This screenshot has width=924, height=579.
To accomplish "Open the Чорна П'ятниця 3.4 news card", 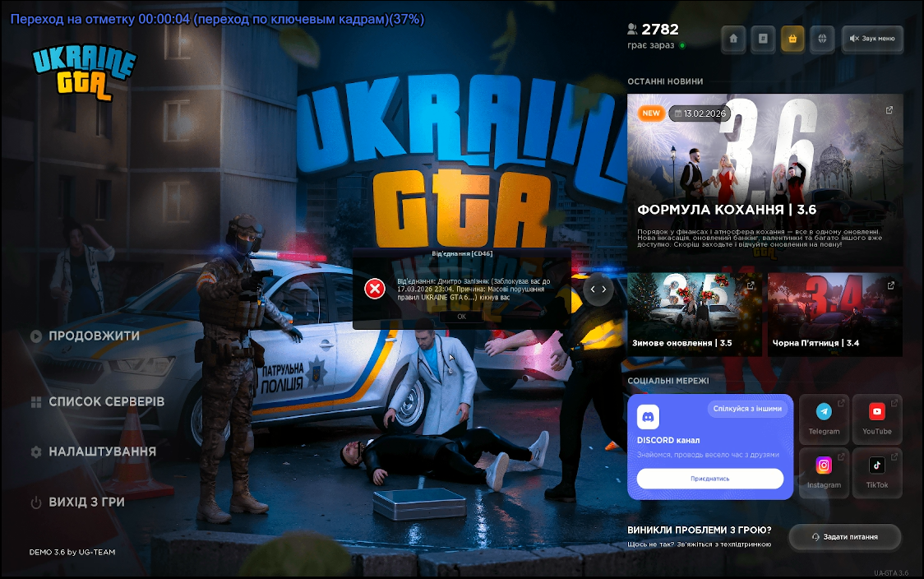I will click(x=835, y=315).
